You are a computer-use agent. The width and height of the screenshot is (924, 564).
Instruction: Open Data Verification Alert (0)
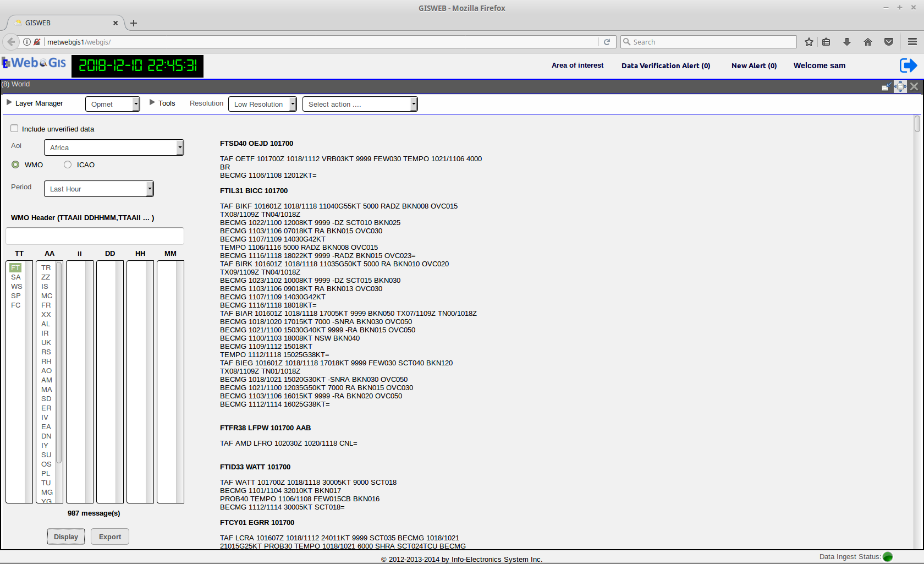(665, 65)
